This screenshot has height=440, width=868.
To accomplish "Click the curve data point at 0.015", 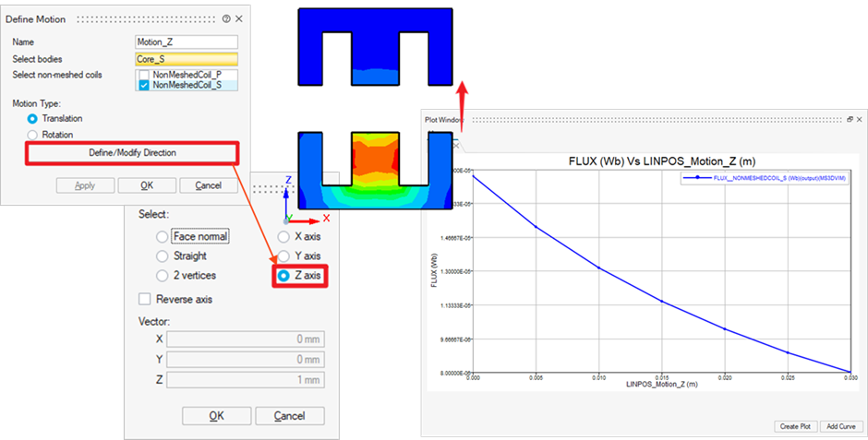I will click(662, 302).
